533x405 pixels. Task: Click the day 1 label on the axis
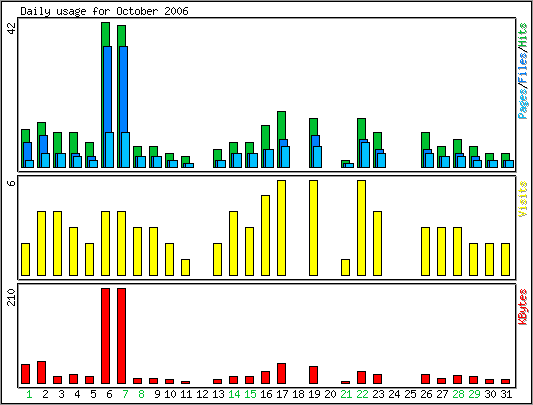(30, 394)
